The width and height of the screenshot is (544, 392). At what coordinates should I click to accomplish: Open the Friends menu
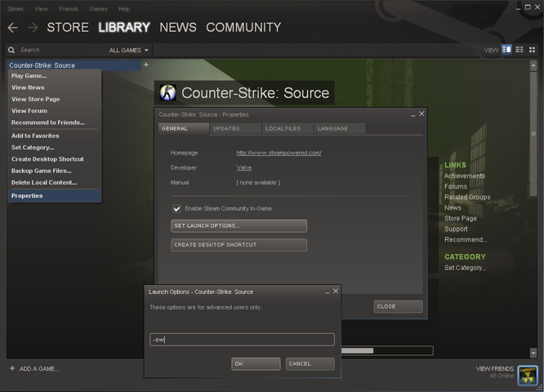pos(69,9)
